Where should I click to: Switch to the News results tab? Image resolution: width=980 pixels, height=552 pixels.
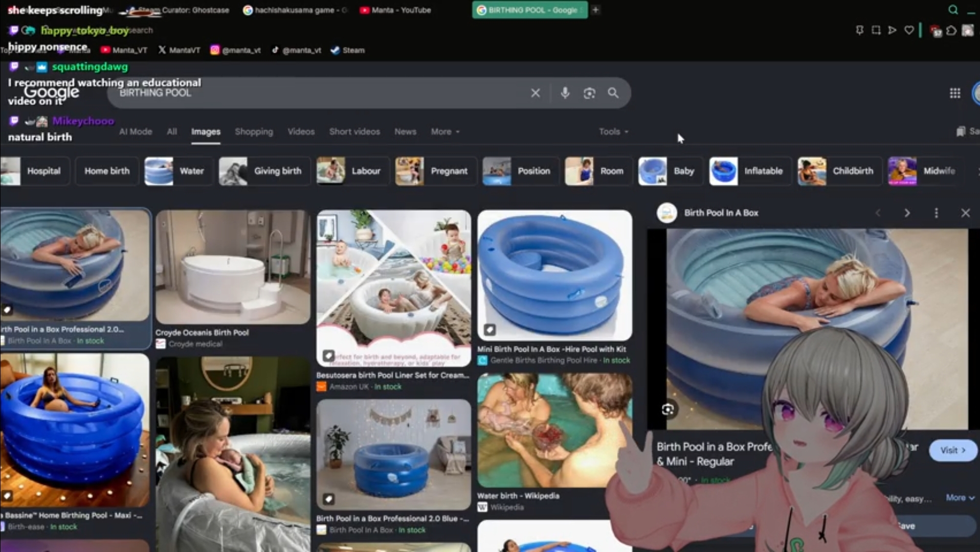pos(405,131)
